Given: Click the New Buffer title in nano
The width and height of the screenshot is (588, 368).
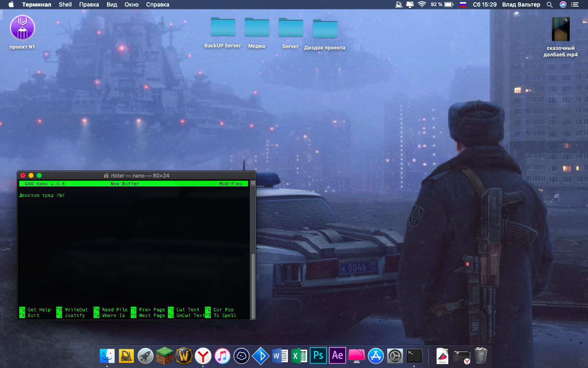Looking at the screenshot, I should tap(125, 184).
